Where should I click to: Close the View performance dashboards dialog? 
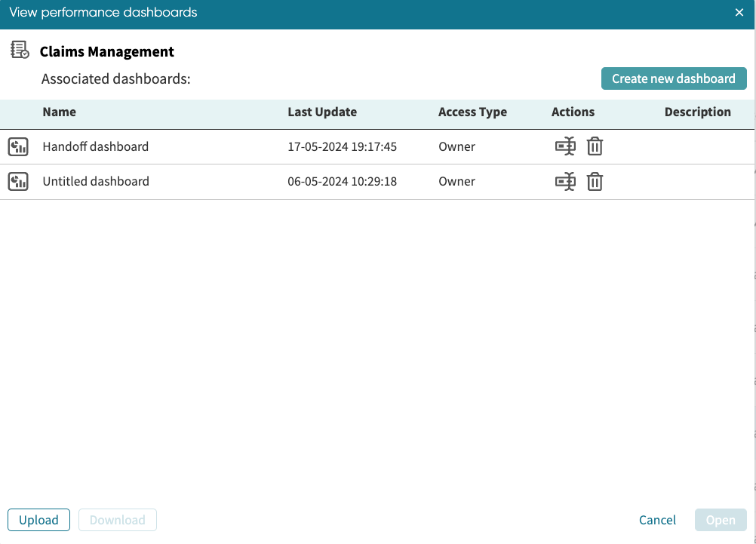[739, 13]
